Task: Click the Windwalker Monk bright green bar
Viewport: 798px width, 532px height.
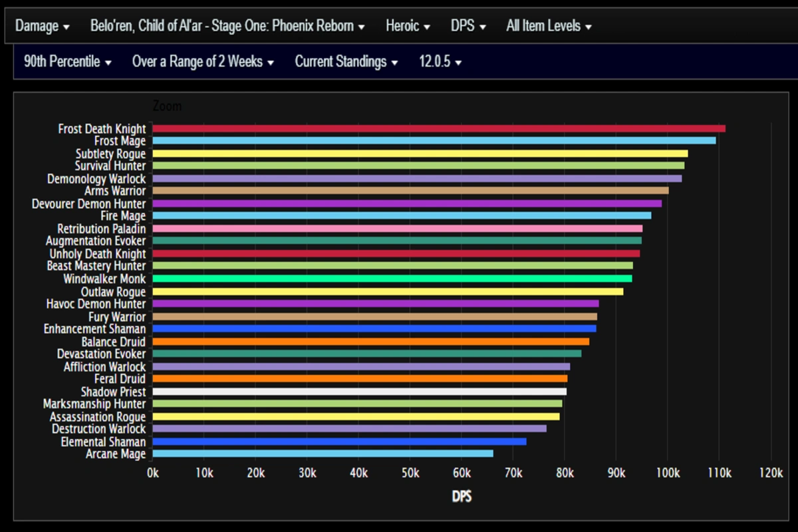Action: (x=392, y=279)
